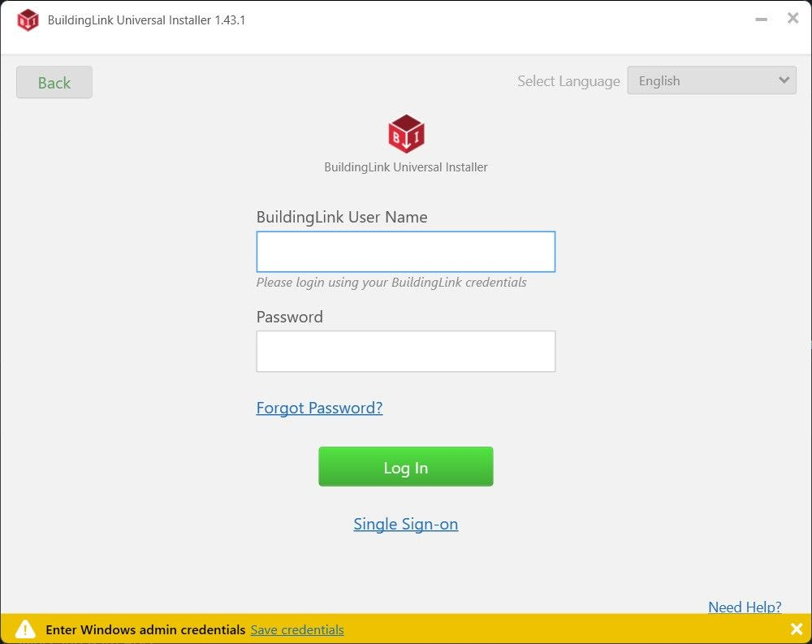Click 'BuildingLink Universal Installer' caption under logo

[x=406, y=166]
